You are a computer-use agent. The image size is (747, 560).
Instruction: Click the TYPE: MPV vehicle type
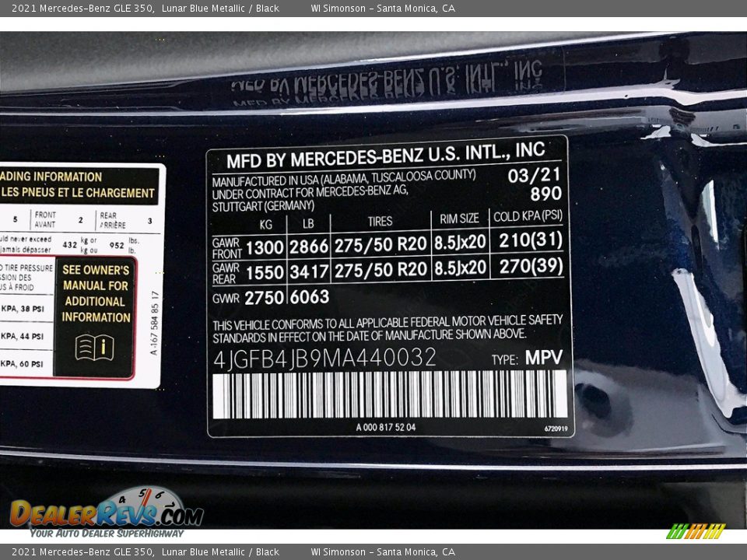527,358
